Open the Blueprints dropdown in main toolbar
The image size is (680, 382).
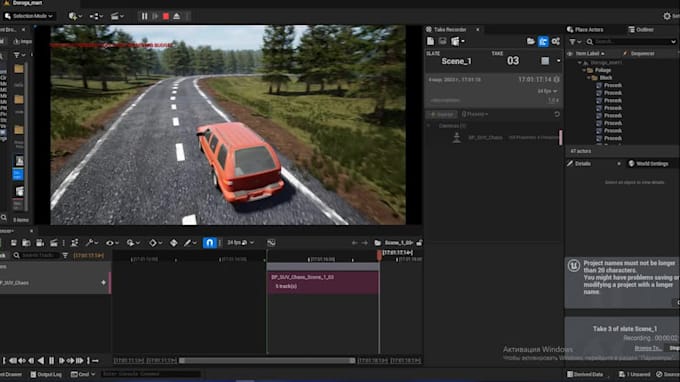click(96, 16)
